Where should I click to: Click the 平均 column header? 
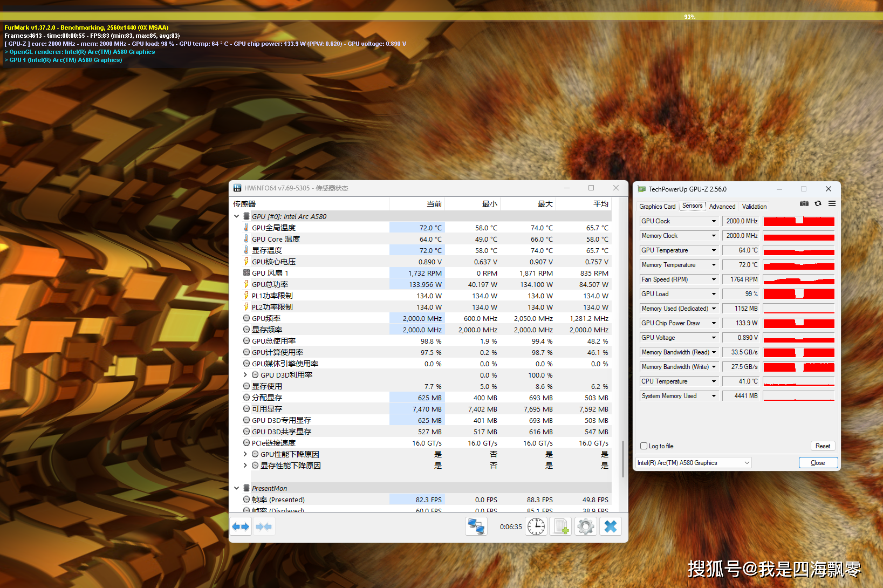[584, 204]
